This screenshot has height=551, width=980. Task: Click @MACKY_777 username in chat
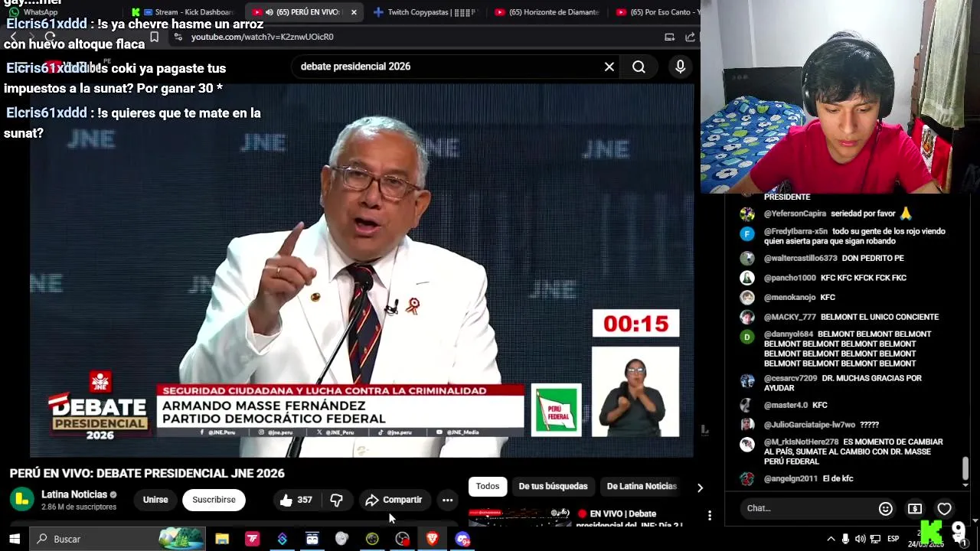pos(789,317)
